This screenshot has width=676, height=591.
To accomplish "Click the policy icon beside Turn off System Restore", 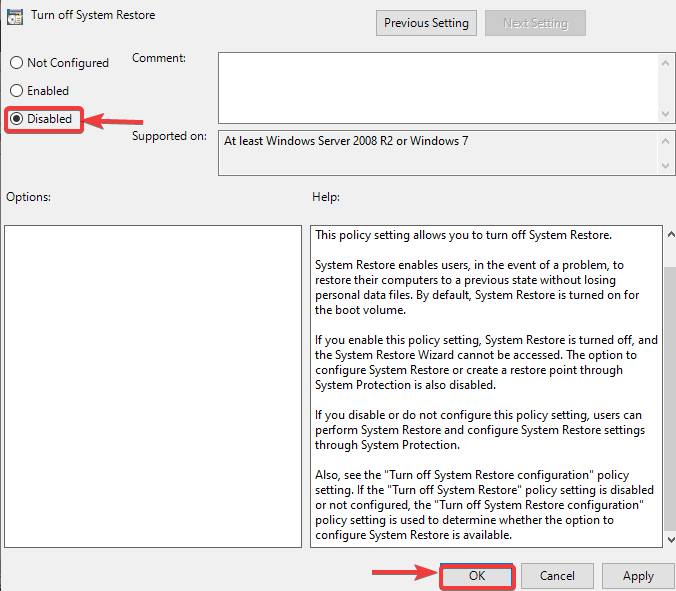I will [x=15, y=16].
